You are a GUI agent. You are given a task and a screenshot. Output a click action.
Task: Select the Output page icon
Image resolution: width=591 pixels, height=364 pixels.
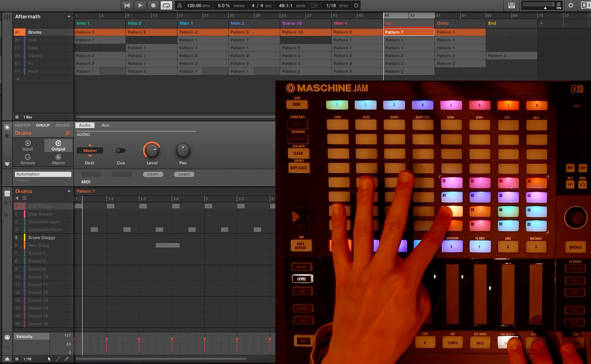tap(58, 146)
